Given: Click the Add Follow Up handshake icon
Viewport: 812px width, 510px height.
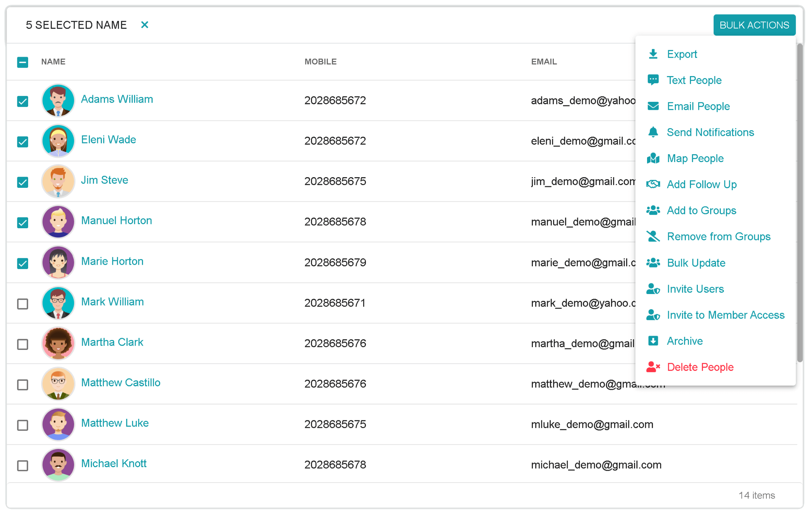Looking at the screenshot, I should [x=653, y=184].
